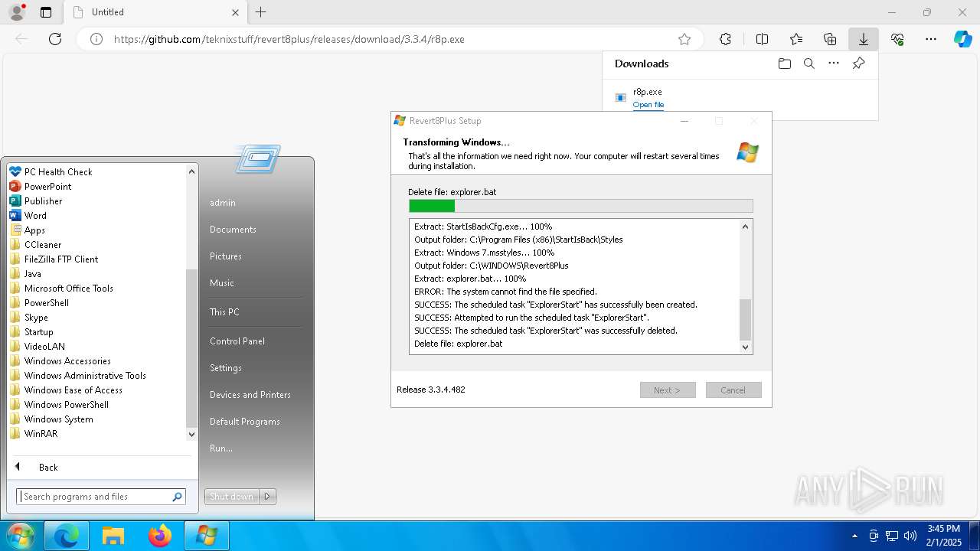Open the network tray icon

pyautogui.click(x=892, y=536)
